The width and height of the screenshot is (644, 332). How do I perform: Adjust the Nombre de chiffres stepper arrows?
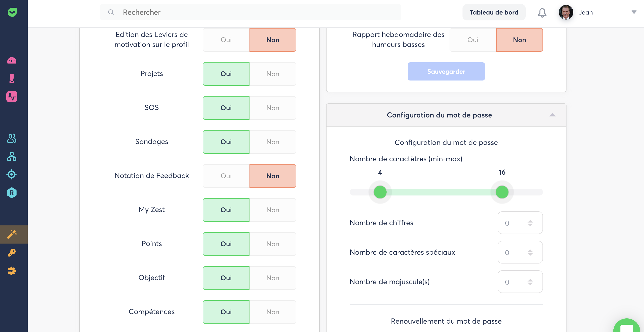[x=530, y=223]
